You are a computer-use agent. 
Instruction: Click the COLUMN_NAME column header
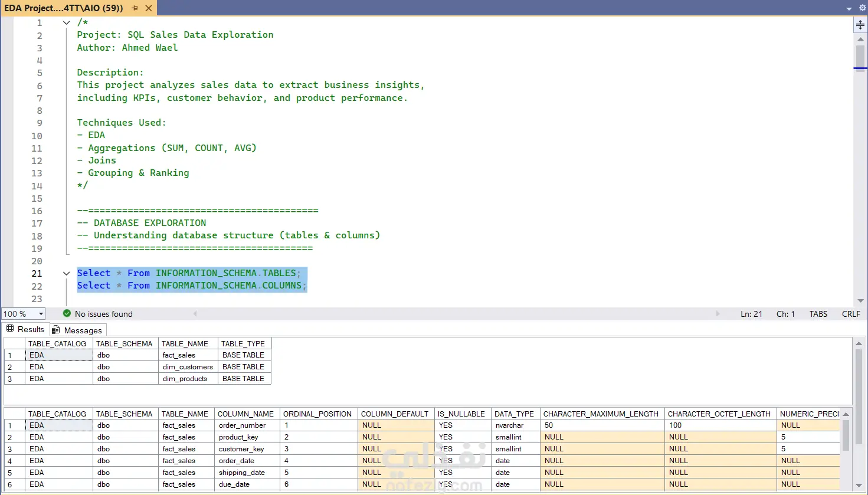246,414
